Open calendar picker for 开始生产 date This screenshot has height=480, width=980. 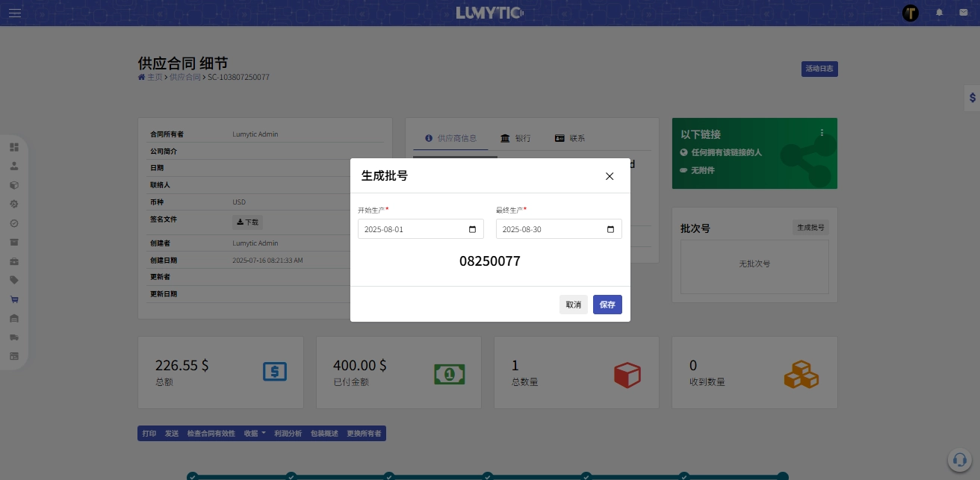[472, 229]
